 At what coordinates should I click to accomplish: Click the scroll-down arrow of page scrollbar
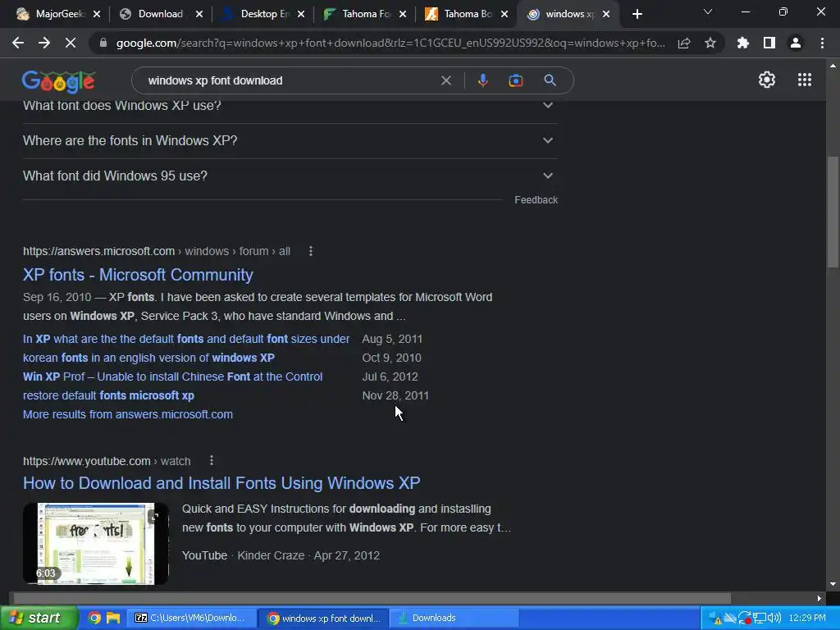(x=833, y=583)
